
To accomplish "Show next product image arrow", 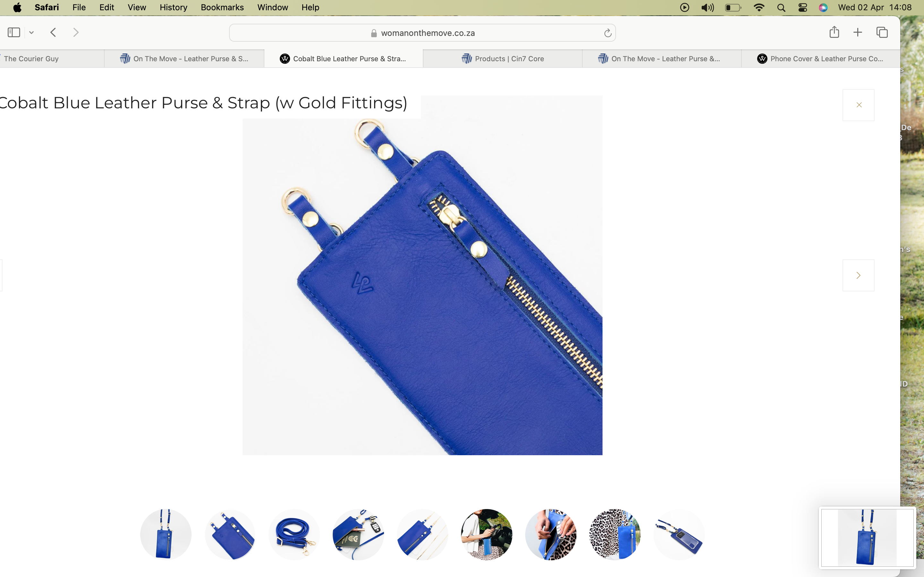I will (858, 275).
